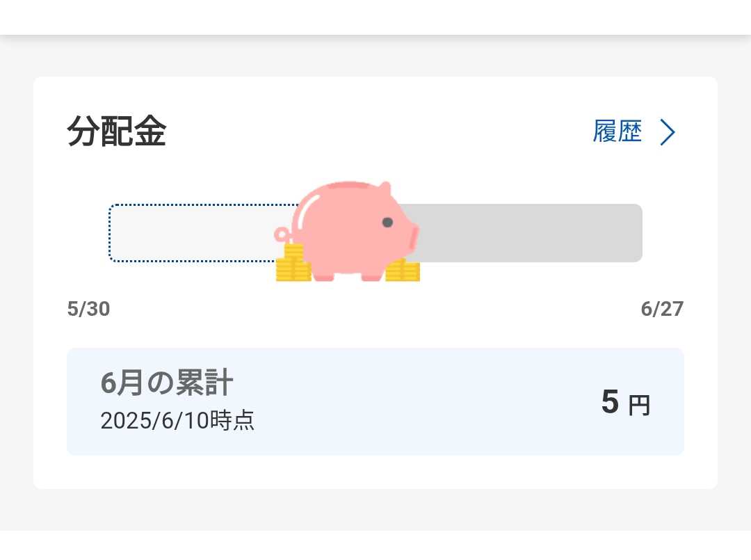Click the piggy bank's ear
This screenshot has width=751, height=560.
coord(384,189)
